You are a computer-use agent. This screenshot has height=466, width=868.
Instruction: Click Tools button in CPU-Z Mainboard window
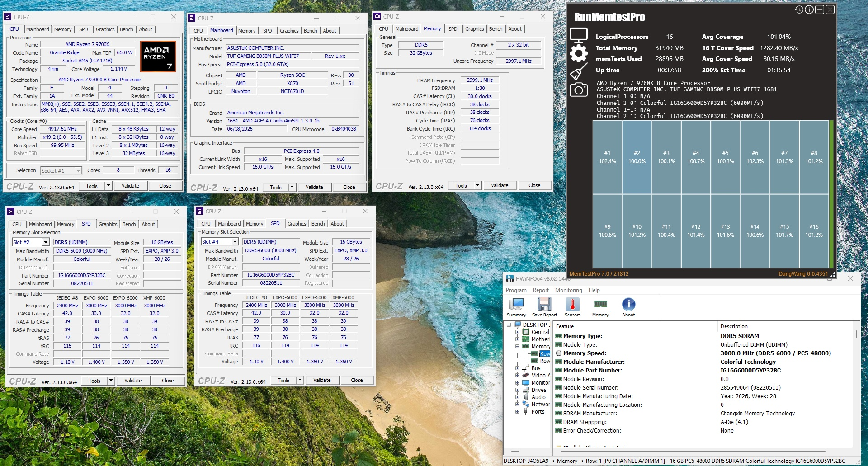276,187
